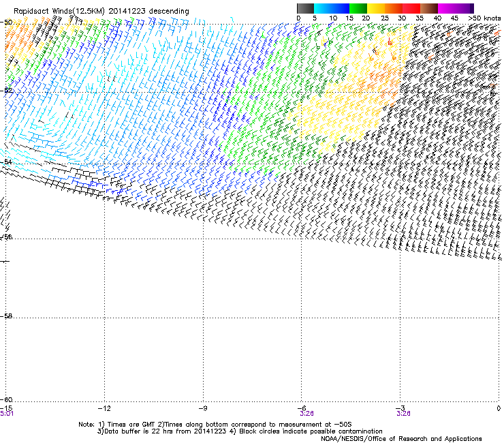Click the cyan 5-10 knots legend segment
This screenshot has height=443, width=504.
[323, 8]
